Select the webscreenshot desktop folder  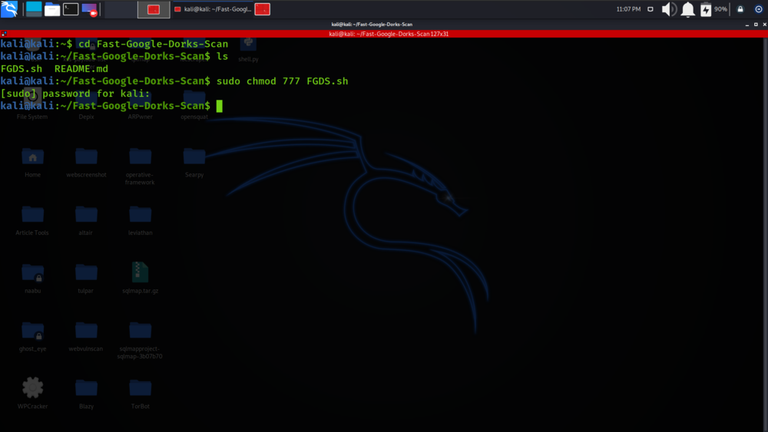pyautogui.click(x=86, y=163)
